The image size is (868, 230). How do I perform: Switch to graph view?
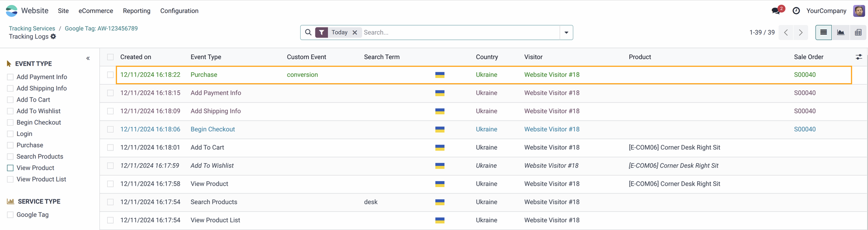[x=841, y=33]
